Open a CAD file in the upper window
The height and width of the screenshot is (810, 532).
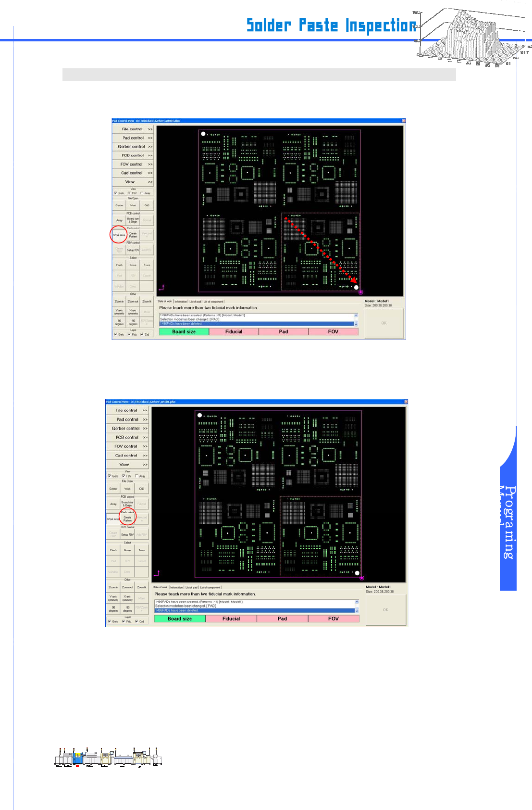(147, 205)
